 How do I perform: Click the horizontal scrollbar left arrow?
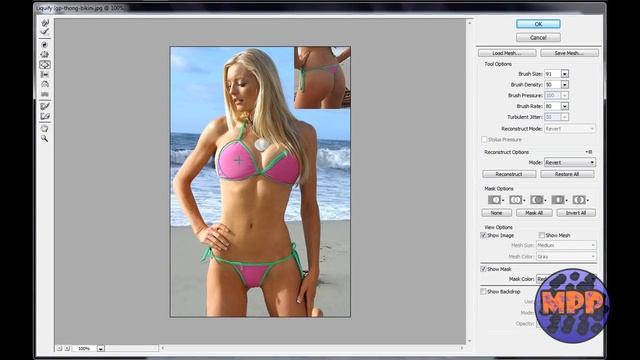[162, 348]
